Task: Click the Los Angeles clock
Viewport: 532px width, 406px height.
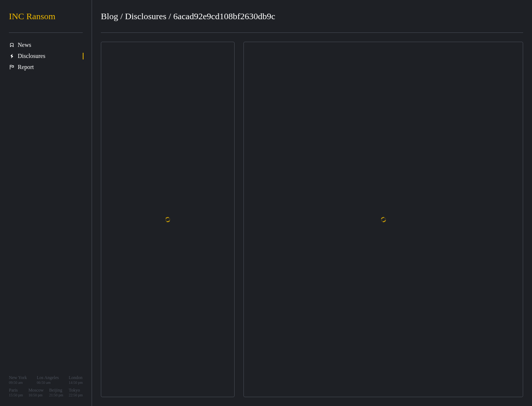Action: (48, 380)
